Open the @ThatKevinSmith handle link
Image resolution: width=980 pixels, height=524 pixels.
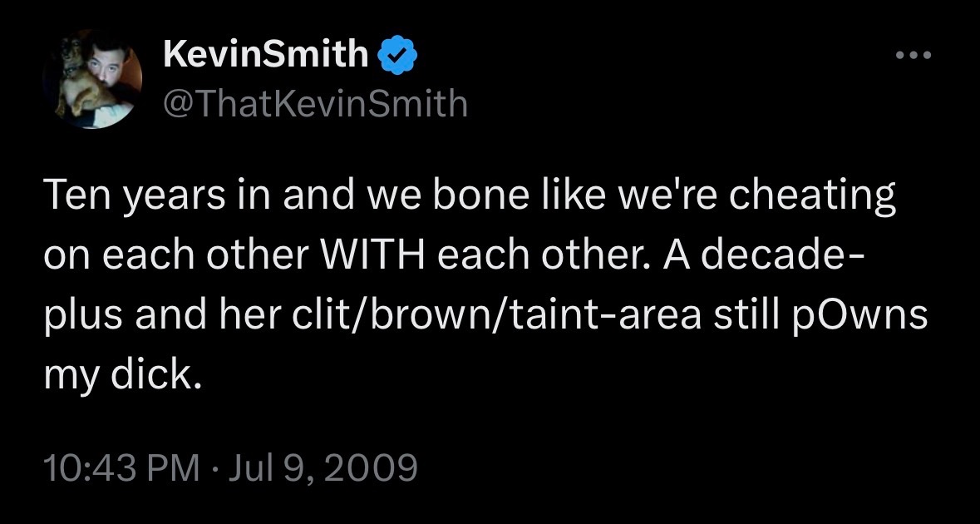[x=316, y=105]
